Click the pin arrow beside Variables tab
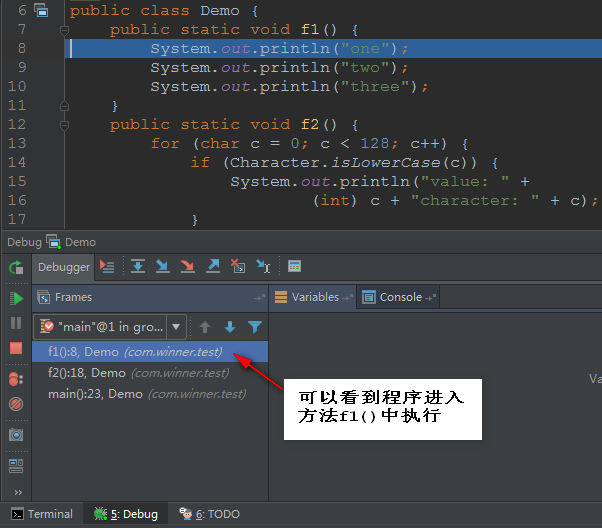The width and height of the screenshot is (602, 528). pyautogui.click(x=347, y=298)
